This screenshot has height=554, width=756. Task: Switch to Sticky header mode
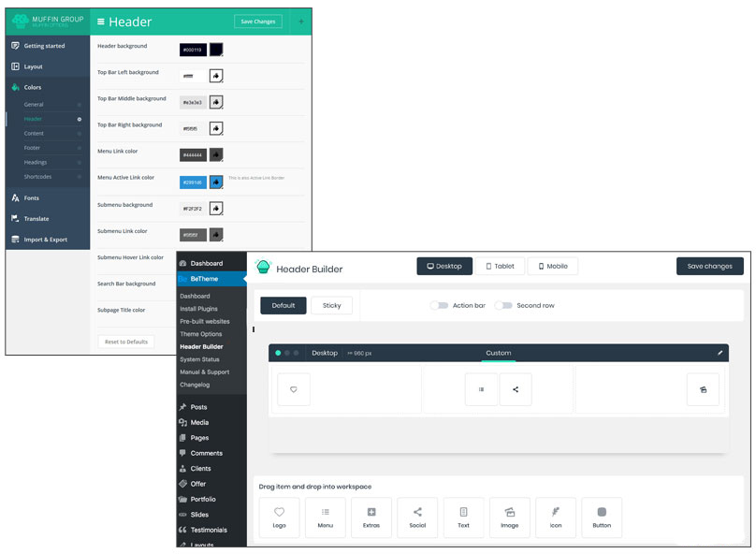331,305
